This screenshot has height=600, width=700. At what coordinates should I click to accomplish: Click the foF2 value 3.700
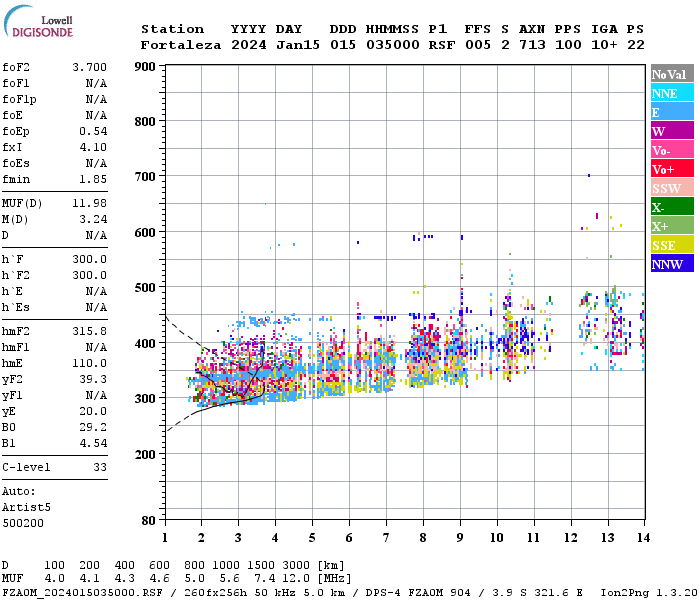(89, 67)
